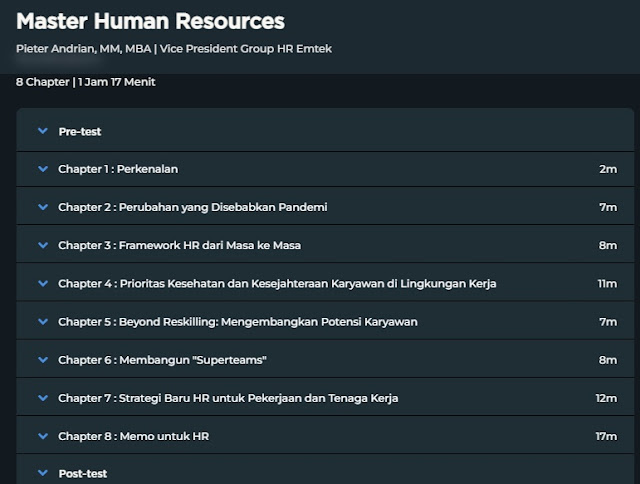
Task: Click instructor name Pieter Andrian
Action: pos(61,49)
